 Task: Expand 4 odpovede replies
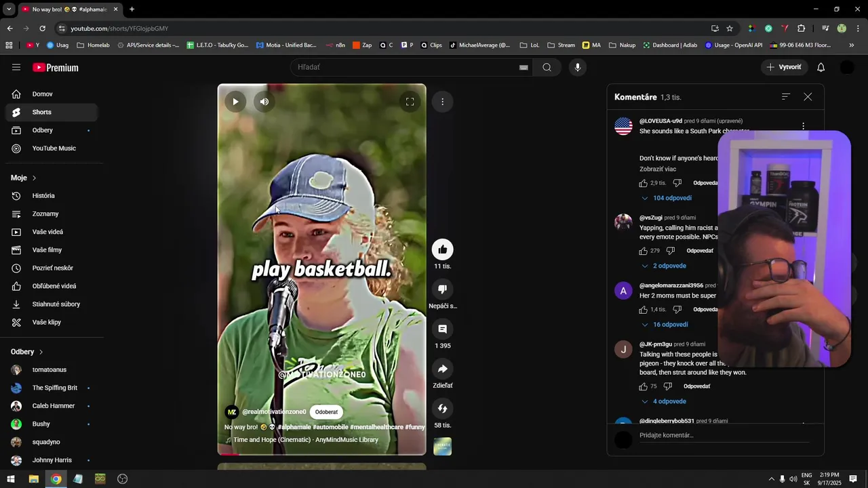tap(664, 401)
